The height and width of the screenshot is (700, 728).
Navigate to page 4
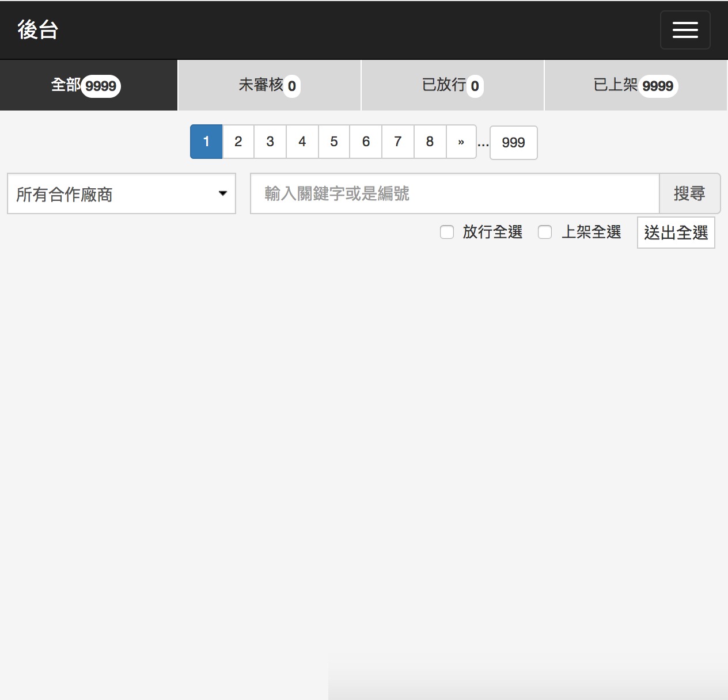pos(302,142)
